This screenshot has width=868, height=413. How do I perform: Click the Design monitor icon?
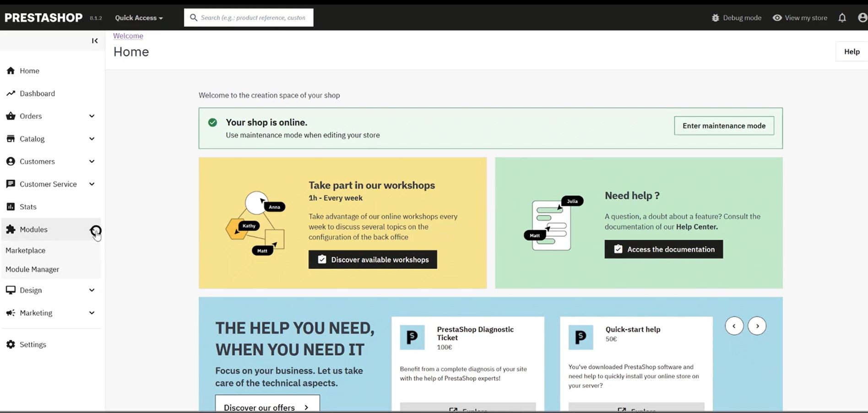[11, 290]
